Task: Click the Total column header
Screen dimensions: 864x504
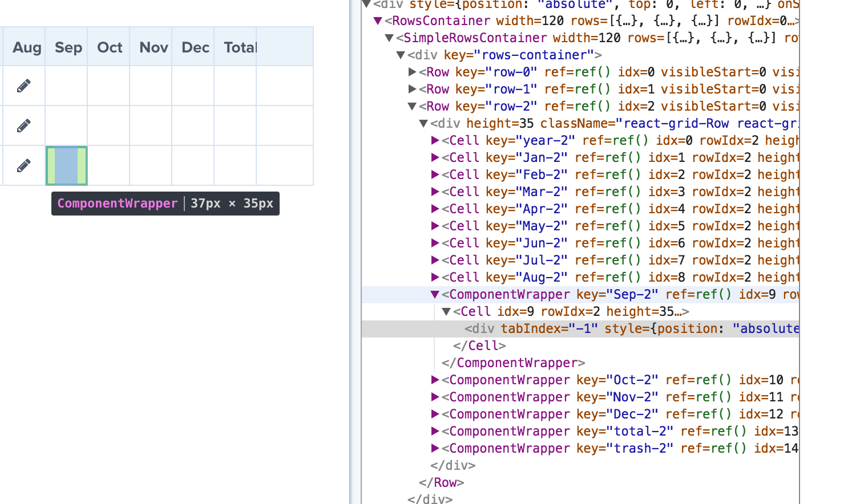Action: tap(239, 47)
